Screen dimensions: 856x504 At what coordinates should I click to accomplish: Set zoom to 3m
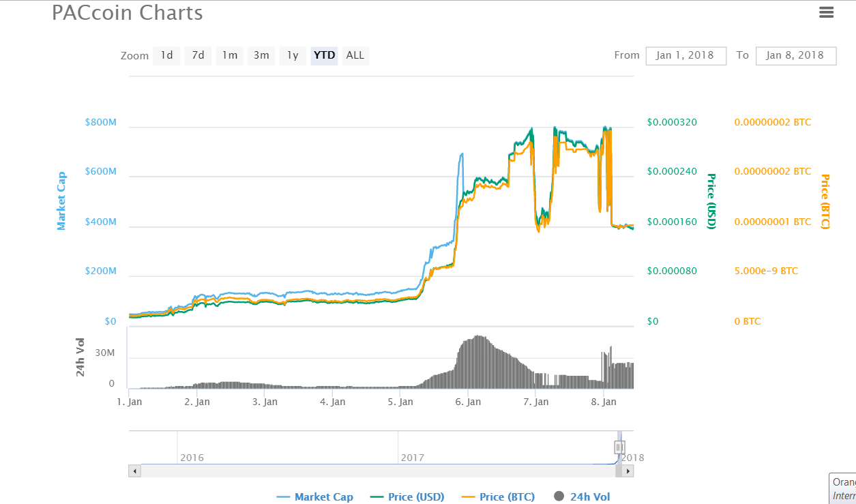pos(261,55)
